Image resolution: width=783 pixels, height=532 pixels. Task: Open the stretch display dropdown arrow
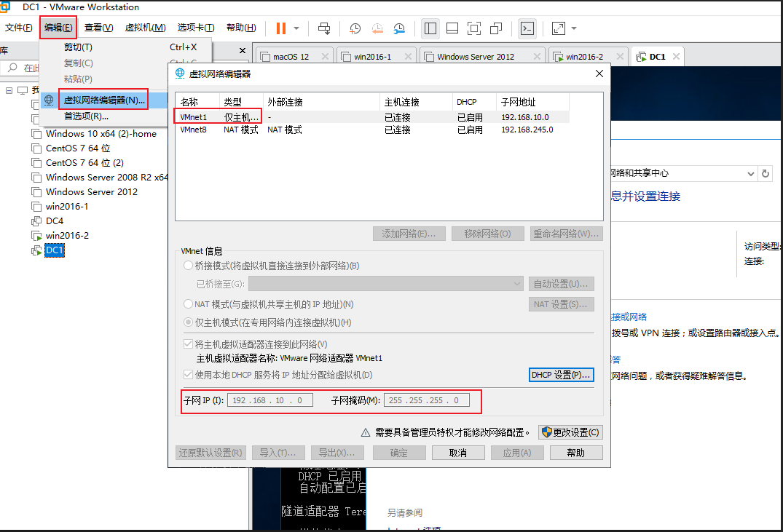click(574, 28)
